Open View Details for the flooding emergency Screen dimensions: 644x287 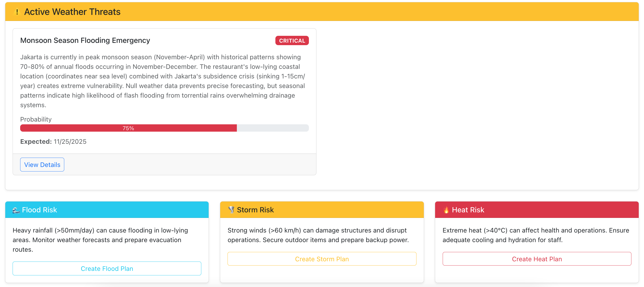pos(42,164)
